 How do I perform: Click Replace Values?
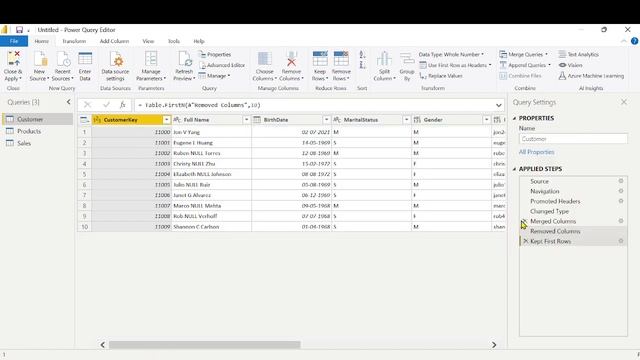pos(441,76)
